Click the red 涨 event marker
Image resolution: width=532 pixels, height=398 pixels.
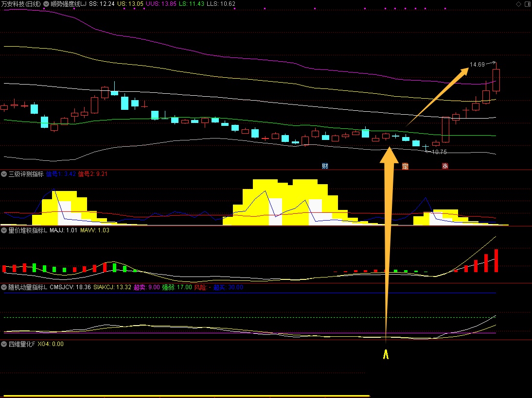pyautogui.click(x=445, y=166)
